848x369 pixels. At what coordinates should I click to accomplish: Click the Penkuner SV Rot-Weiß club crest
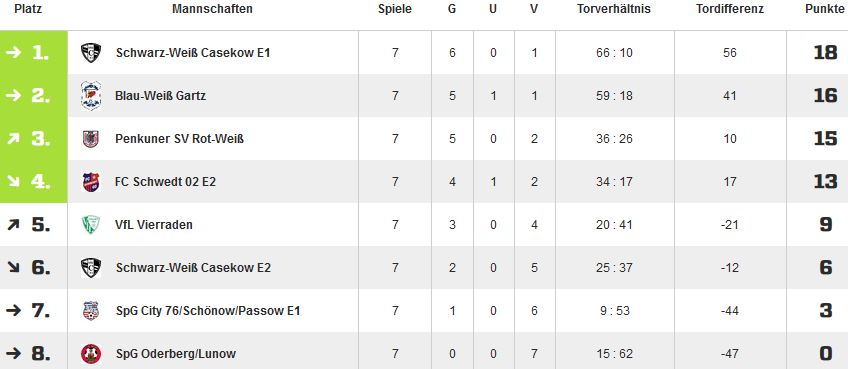(91, 139)
